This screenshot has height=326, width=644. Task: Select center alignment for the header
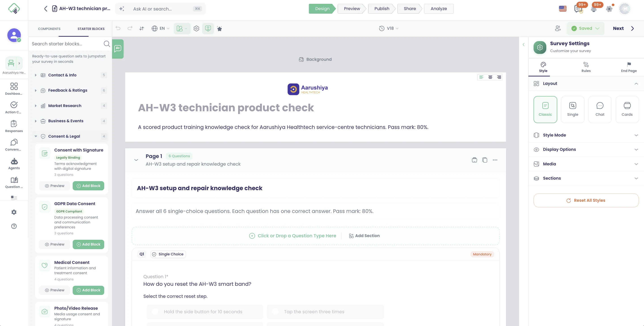(x=490, y=77)
